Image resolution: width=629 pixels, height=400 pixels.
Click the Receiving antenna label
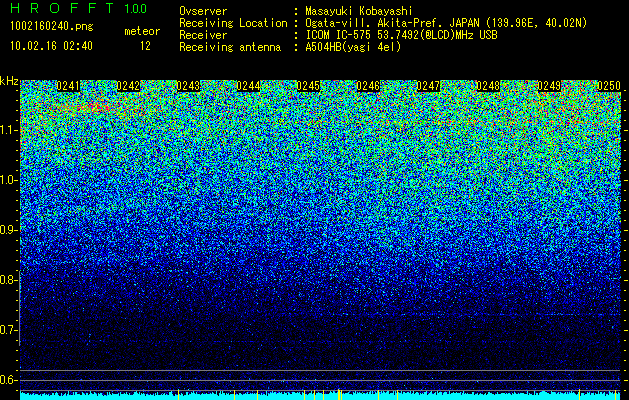click(230, 47)
